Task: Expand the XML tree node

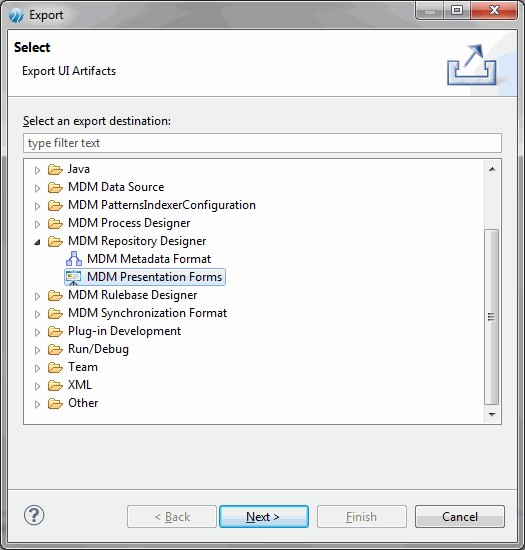Action: pyautogui.click(x=37, y=386)
